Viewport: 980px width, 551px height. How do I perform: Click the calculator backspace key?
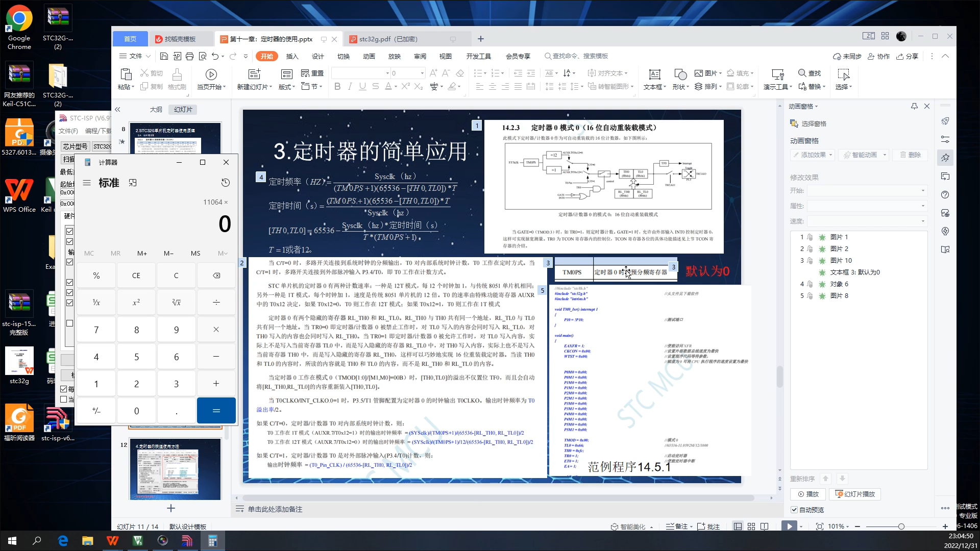pyautogui.click(x=216, y=275)
